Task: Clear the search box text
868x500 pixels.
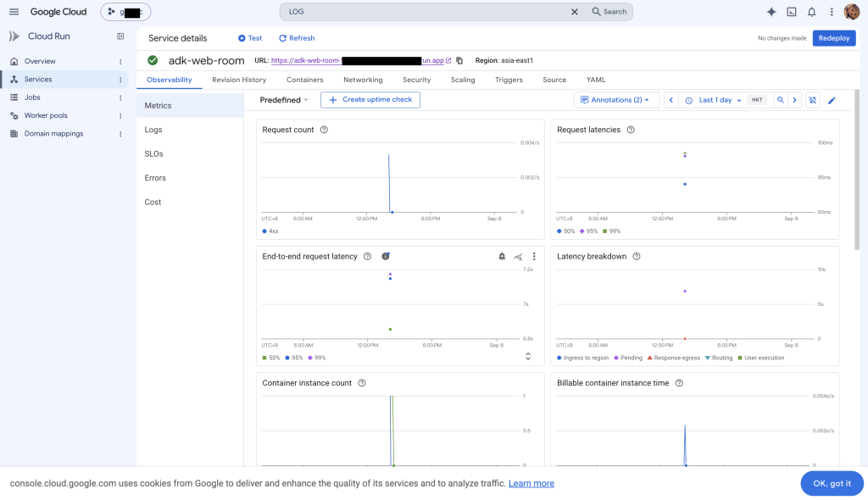Action: 575,12
